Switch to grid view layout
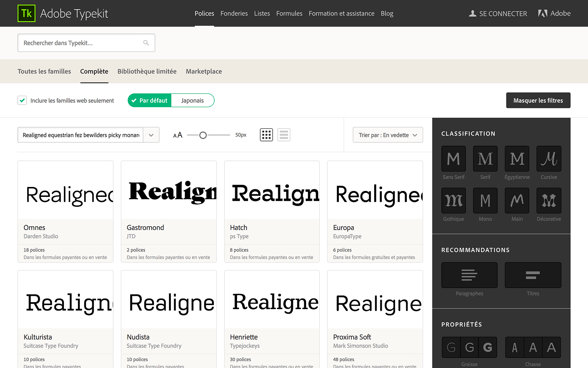The width and height of the screenshot is (588, 368). (x=266, y=135)
